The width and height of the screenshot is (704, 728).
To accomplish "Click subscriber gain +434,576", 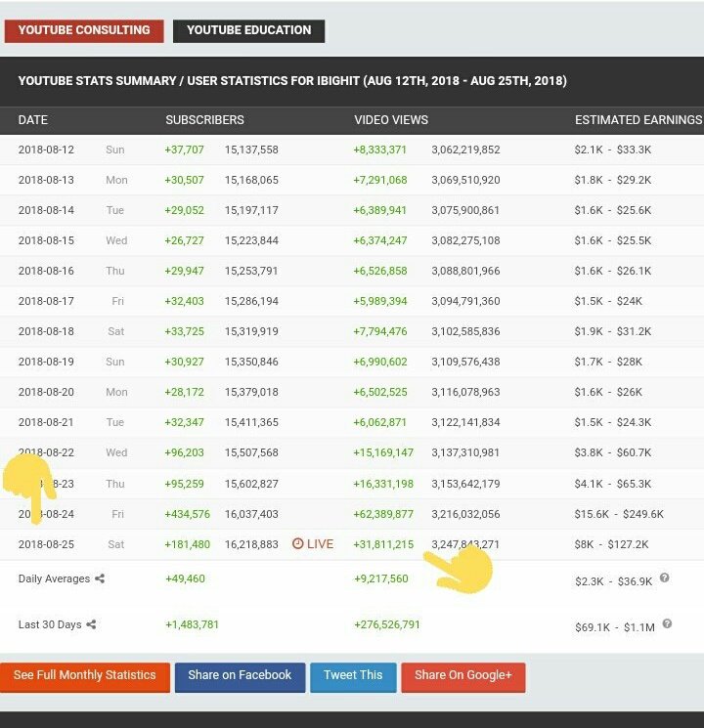I will click(188, 514).
